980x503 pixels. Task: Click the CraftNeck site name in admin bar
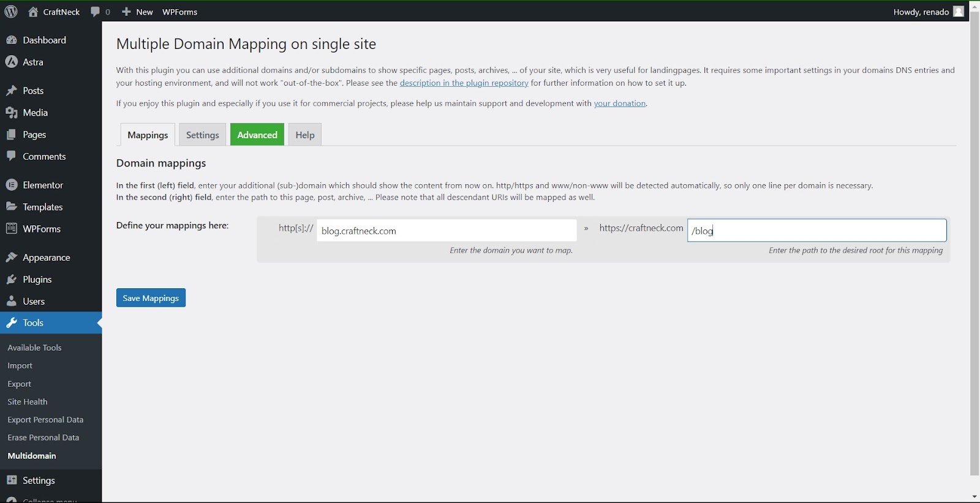[61, 12]
